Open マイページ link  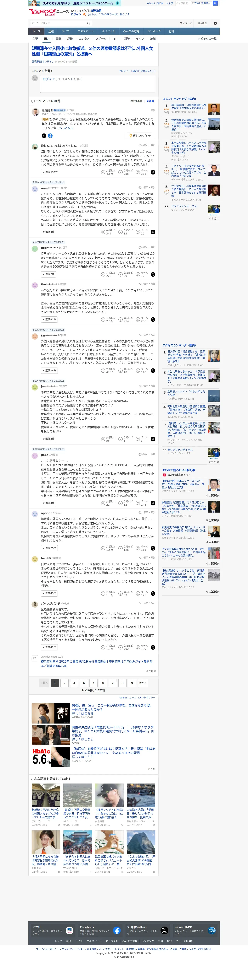(x=186, y=23)
